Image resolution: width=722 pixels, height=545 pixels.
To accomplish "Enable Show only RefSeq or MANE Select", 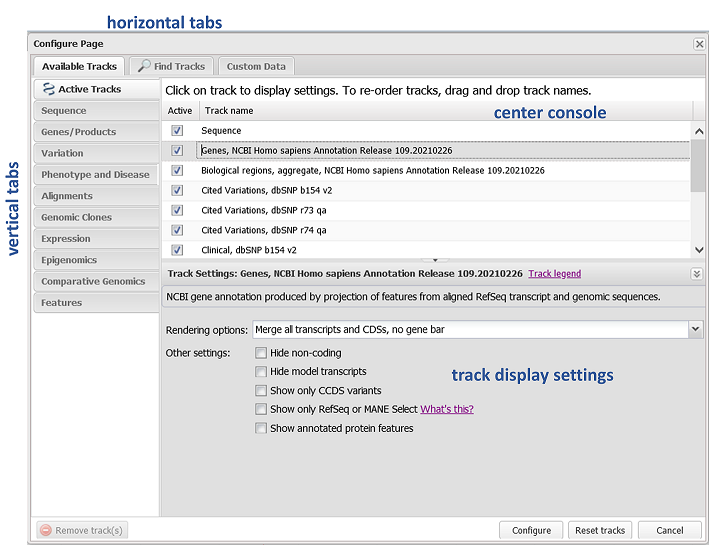I will click(x=261, y=409).
